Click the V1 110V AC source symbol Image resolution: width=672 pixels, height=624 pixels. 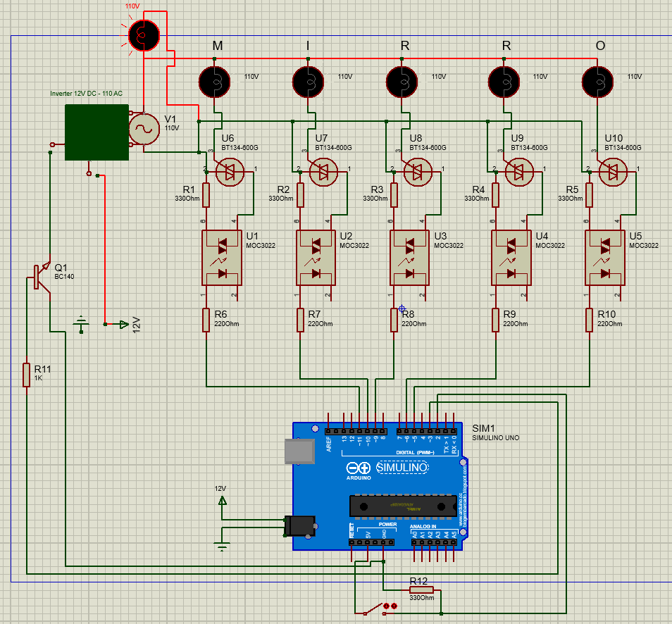click(x=145, y=127)
